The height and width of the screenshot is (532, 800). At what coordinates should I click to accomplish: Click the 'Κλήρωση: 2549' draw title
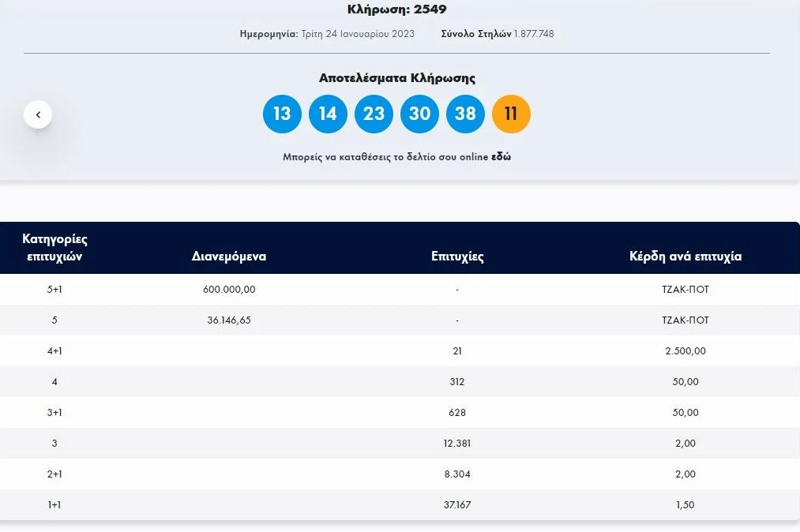pos(396,10)
